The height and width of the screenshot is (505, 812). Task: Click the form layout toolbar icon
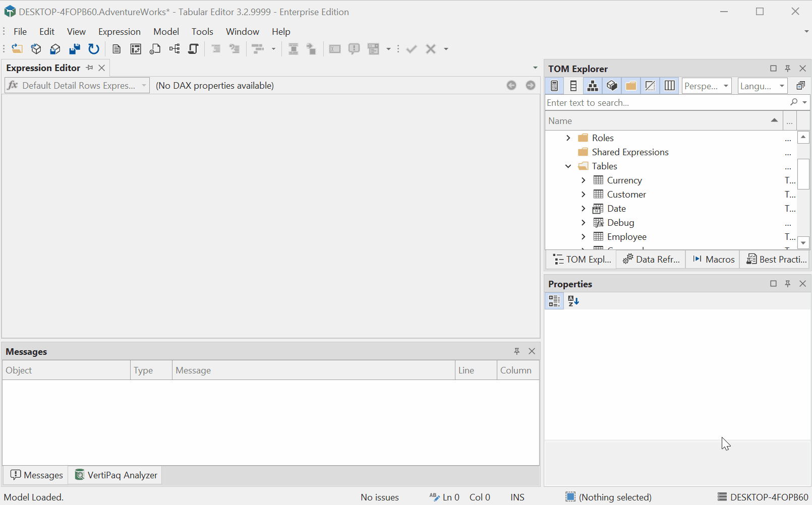coord(373,49)
